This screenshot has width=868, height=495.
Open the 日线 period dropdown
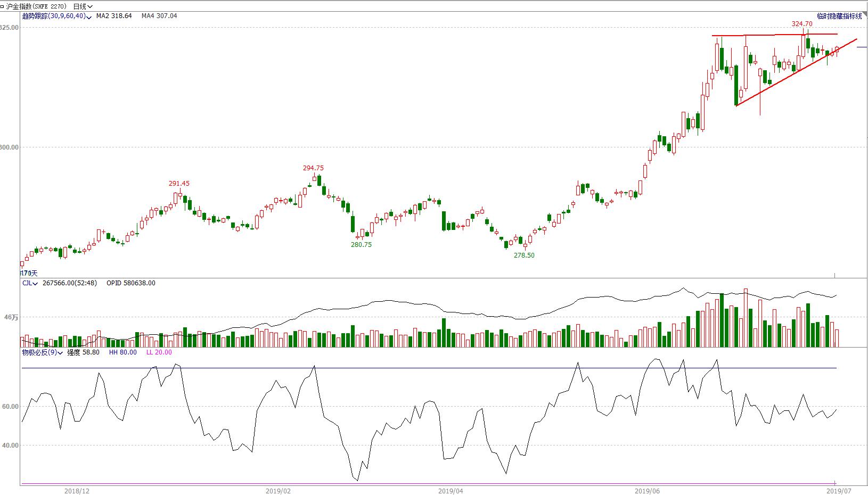coord(83,6)
